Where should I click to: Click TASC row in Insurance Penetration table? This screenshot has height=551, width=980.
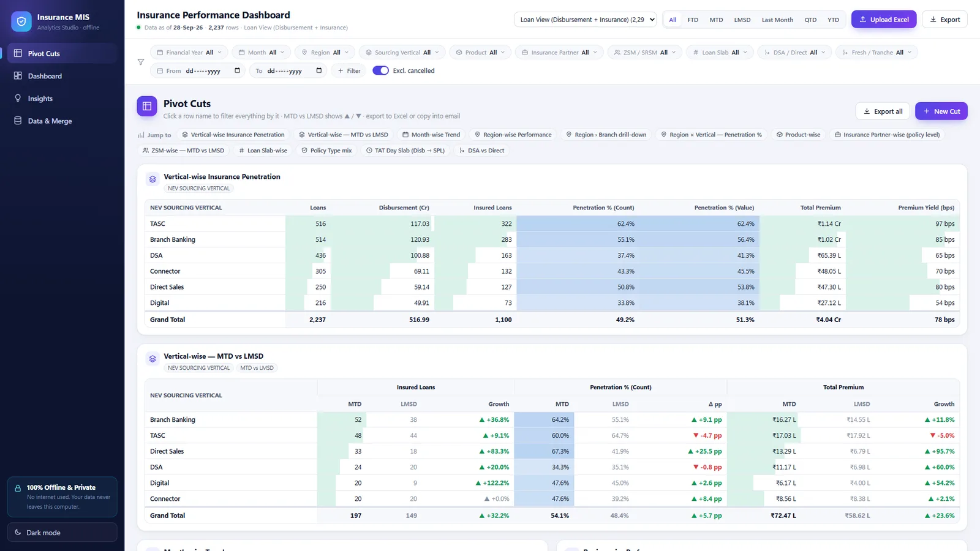(552, 223)
